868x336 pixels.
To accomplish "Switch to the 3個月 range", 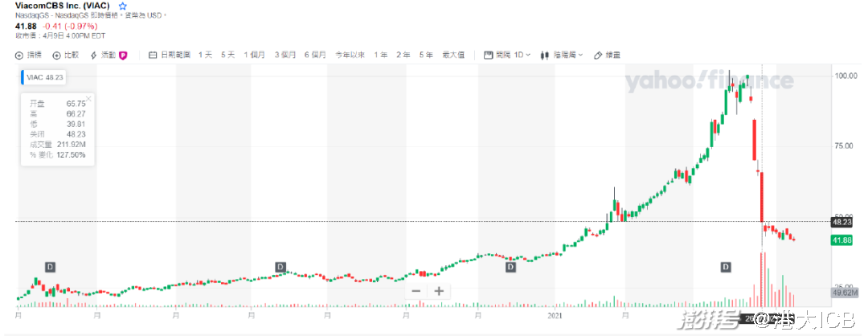I will 285,55.
